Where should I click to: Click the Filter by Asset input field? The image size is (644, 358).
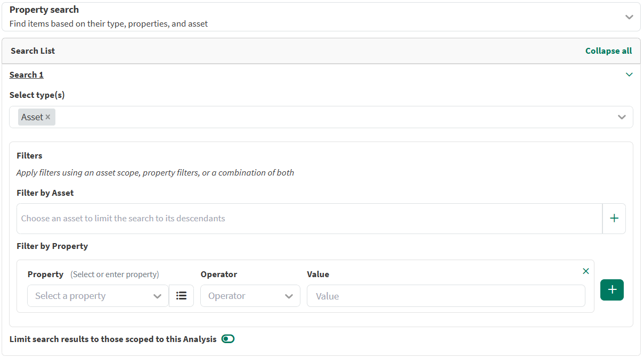click(309, 219)
